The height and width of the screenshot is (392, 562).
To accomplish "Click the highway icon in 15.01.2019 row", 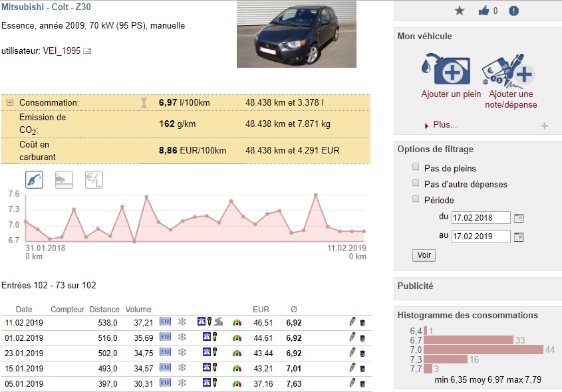I will (x=207, y=367).
